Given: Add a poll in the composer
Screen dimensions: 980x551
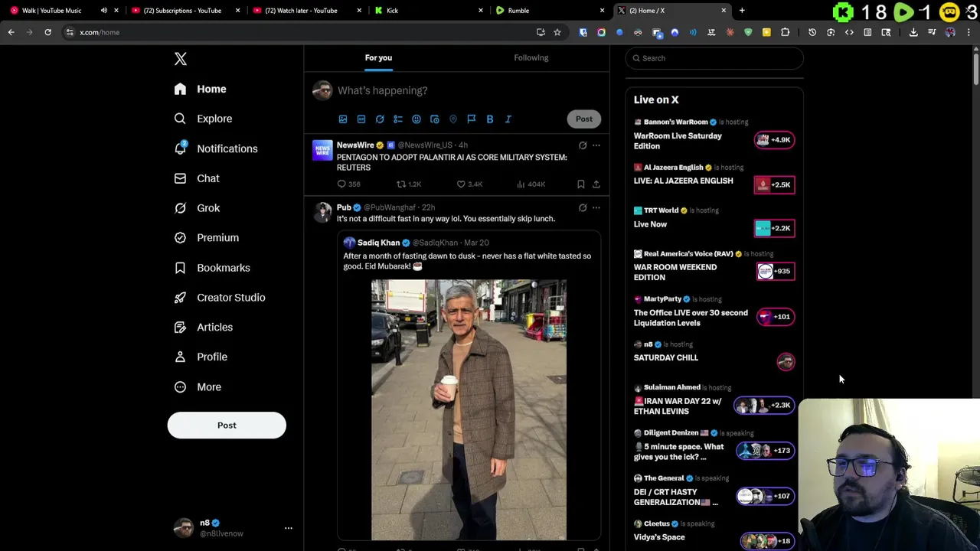Looking at the screenshot, I should (398, 119).
